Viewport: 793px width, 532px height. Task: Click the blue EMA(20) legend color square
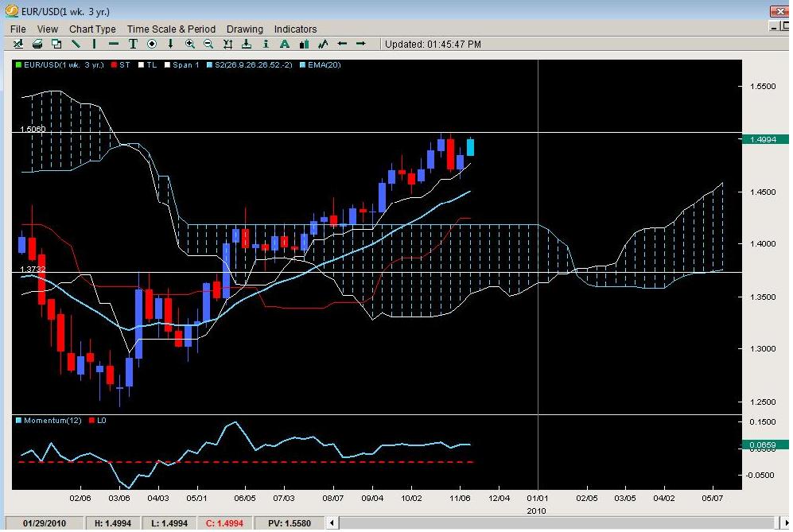click(x=302, y=64)
